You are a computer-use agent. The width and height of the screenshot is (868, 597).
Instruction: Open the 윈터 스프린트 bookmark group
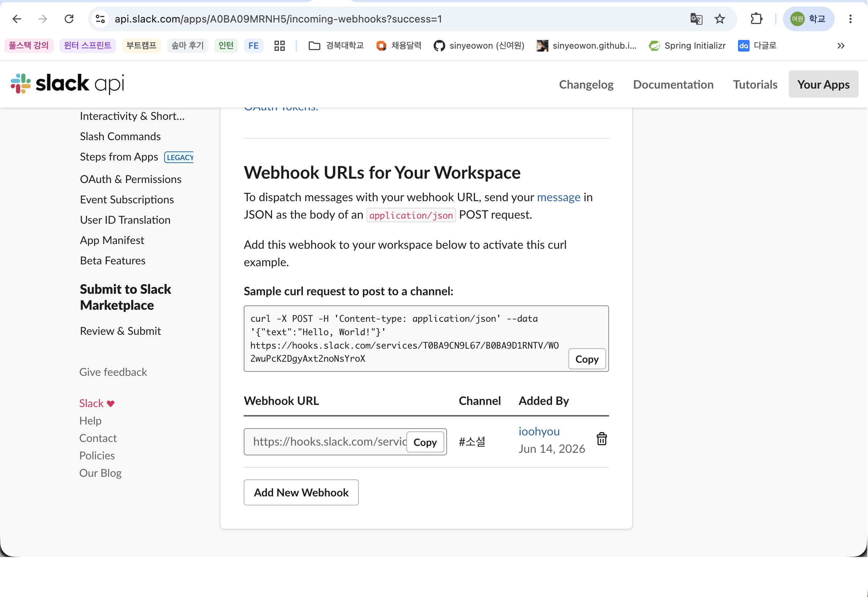pyautogui.click(x=88, y=46)
